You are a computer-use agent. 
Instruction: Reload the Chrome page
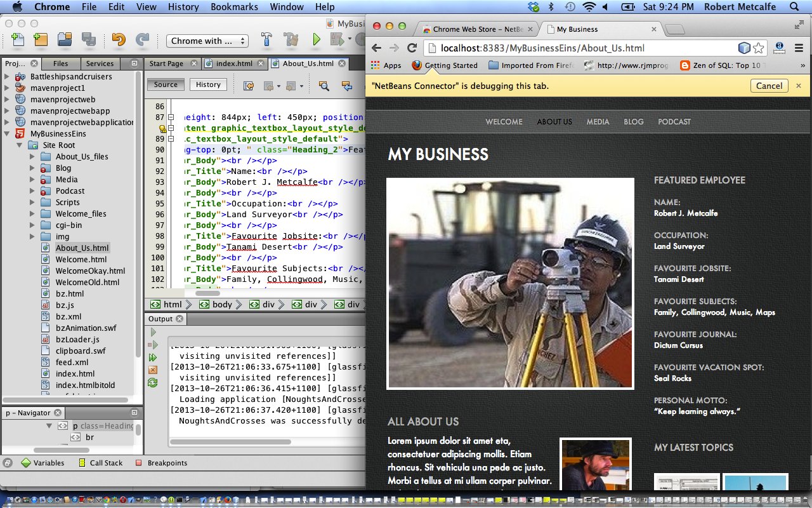[412, 48]
